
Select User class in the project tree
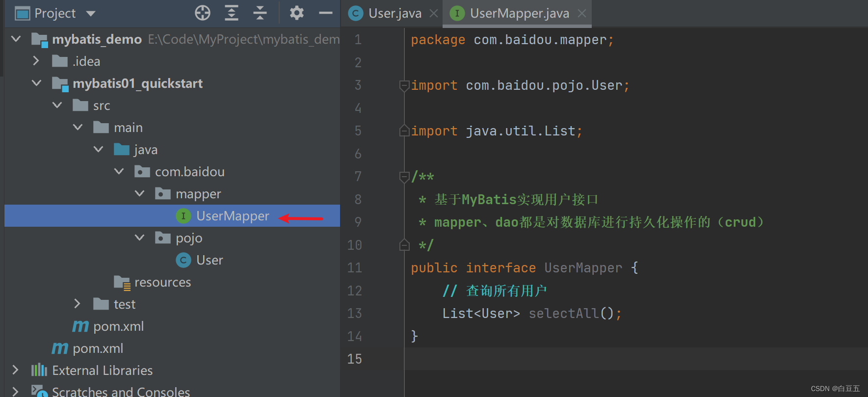tap(210, 260)
